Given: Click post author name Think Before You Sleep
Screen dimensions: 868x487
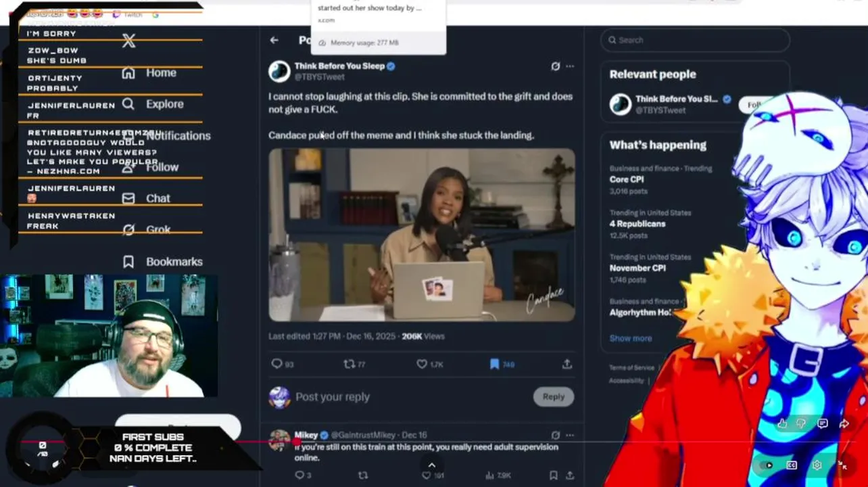Looking at the screenshot, I should pos(339,66).
